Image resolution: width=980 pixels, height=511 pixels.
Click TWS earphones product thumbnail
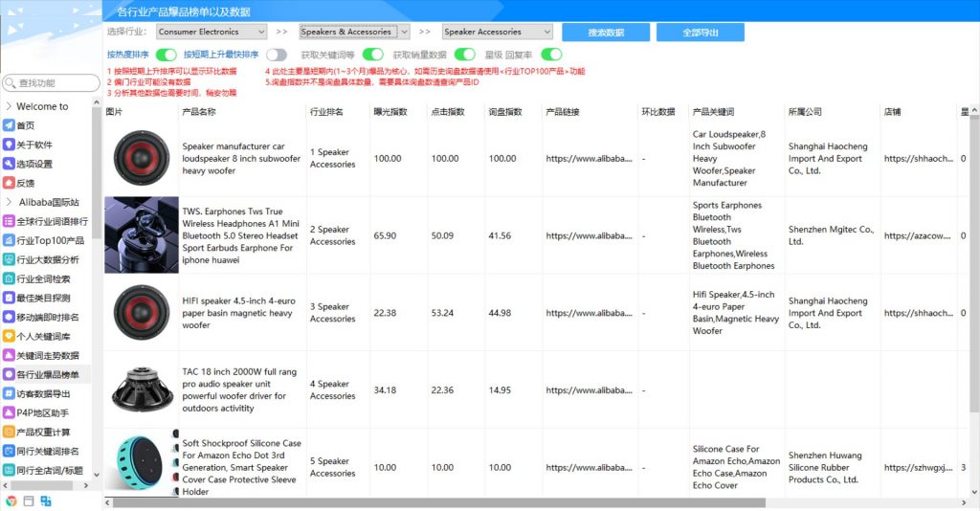[x=142, y=234]
